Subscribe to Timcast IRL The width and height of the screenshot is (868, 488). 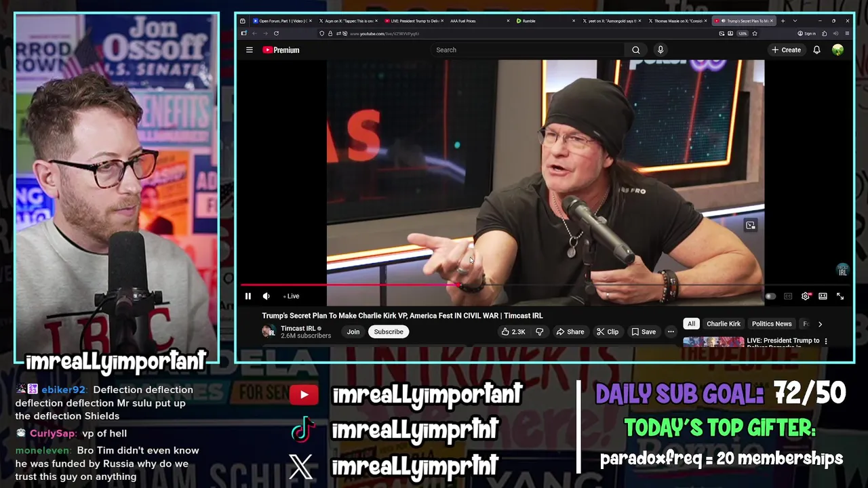(389, 331)
